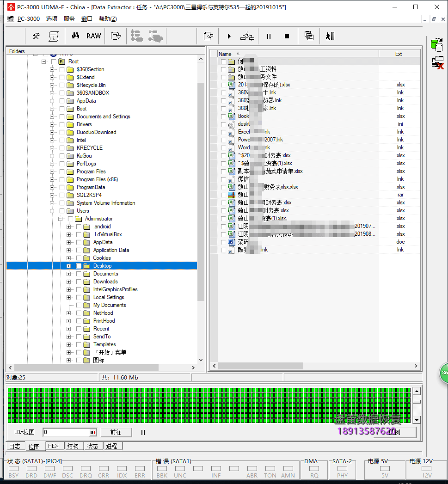Collapse the Users folder node
The height and width of the screenshot is (484, 448).
click(52, 211)
